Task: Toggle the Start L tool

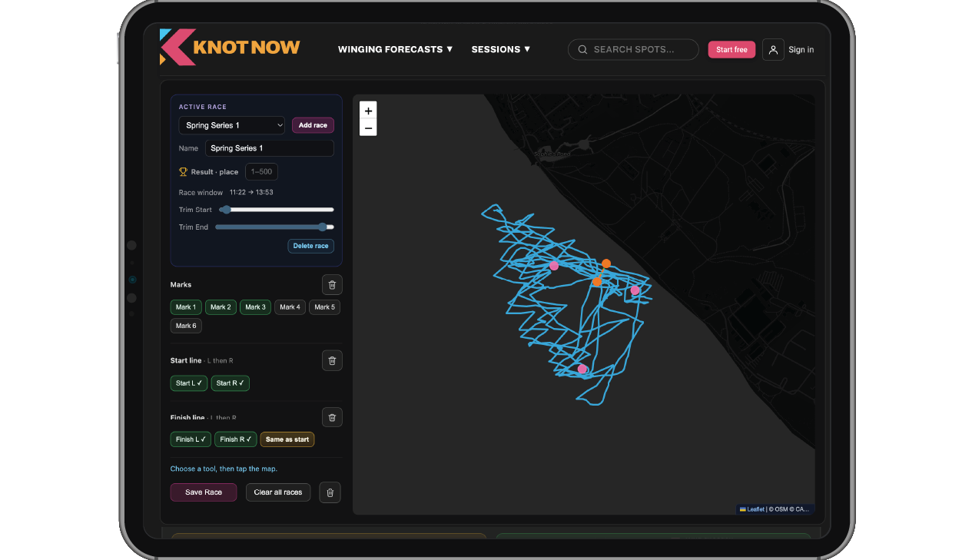Action: 188,383
